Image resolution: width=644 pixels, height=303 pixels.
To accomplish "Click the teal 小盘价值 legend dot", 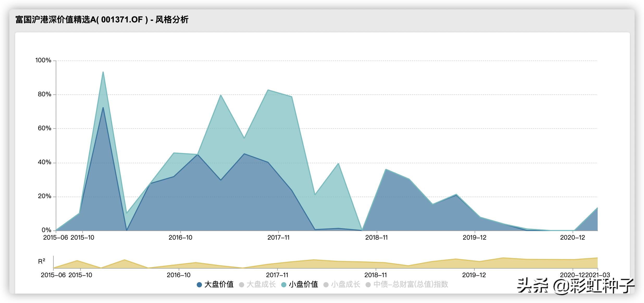I will click(x=284, y=285).
